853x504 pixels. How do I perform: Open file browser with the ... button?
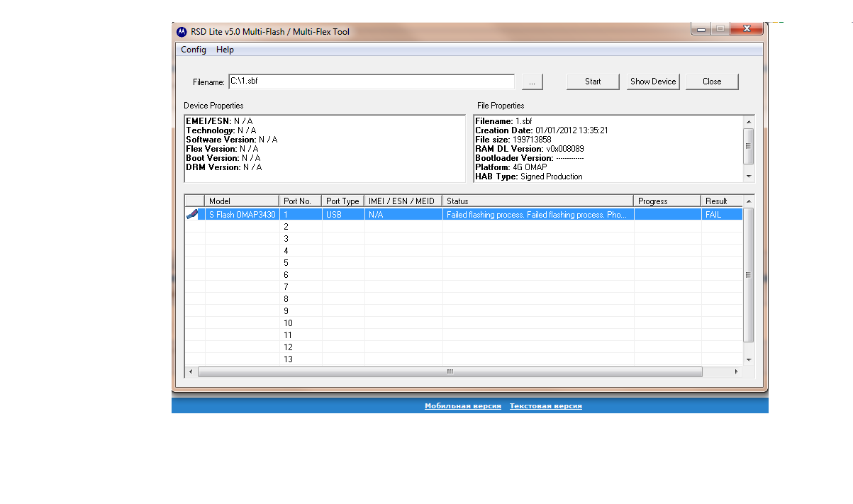(x=533, y=82)
